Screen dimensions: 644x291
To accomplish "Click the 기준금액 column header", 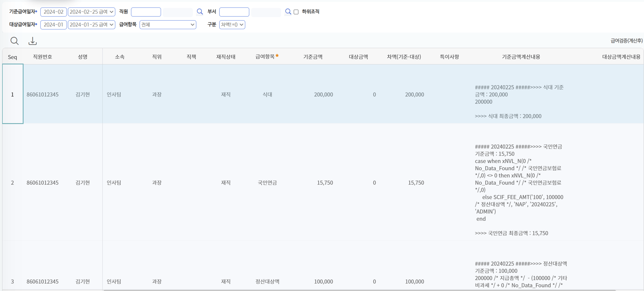I will point(313,57).
